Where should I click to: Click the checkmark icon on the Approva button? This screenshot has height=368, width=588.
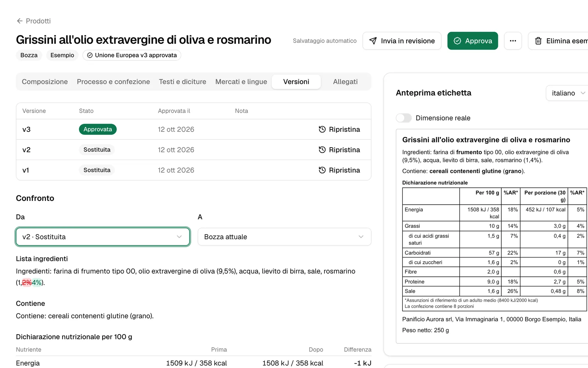tap(457, 41)
